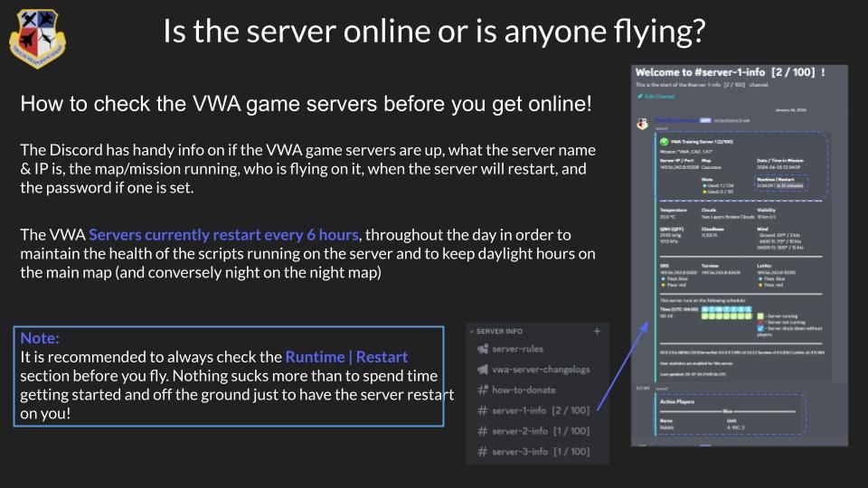Click the Visibility label in the embed
The height and width of the screenshot is (488, 868).
pos(766,211)
